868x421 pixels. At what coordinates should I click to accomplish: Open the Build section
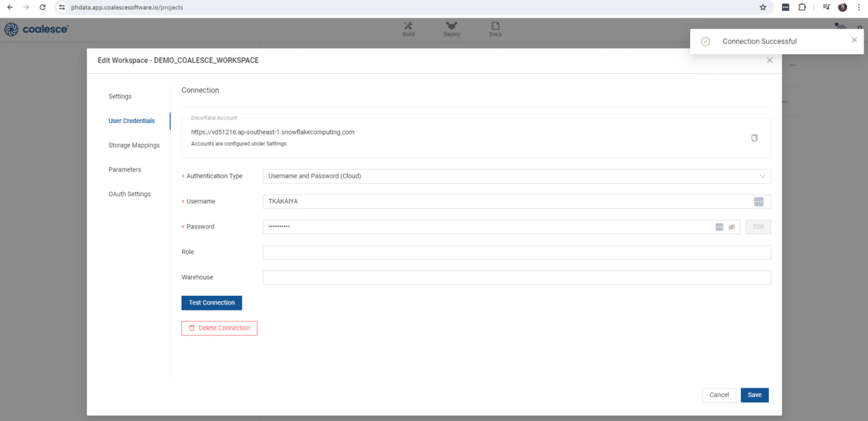click(409, 29)
